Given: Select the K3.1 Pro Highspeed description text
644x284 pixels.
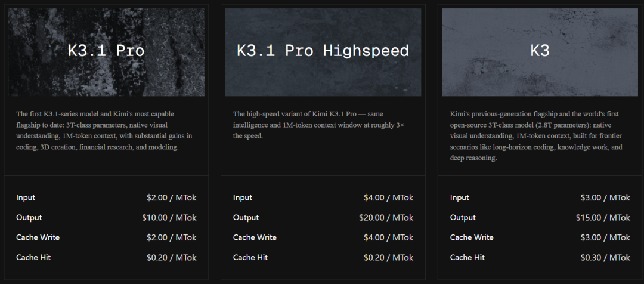Looking at the screenshot, I should [318, 125].
